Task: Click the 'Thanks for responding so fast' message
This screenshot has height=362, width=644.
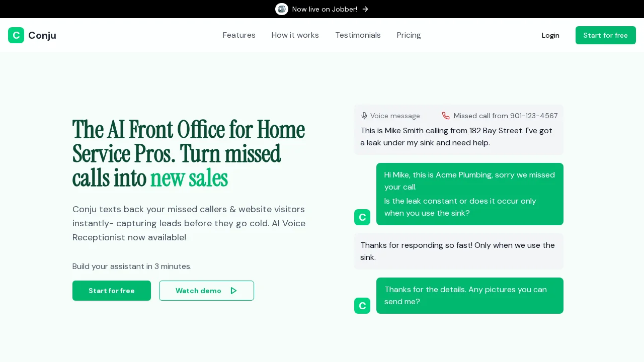Action: click(x=458, y=251)
